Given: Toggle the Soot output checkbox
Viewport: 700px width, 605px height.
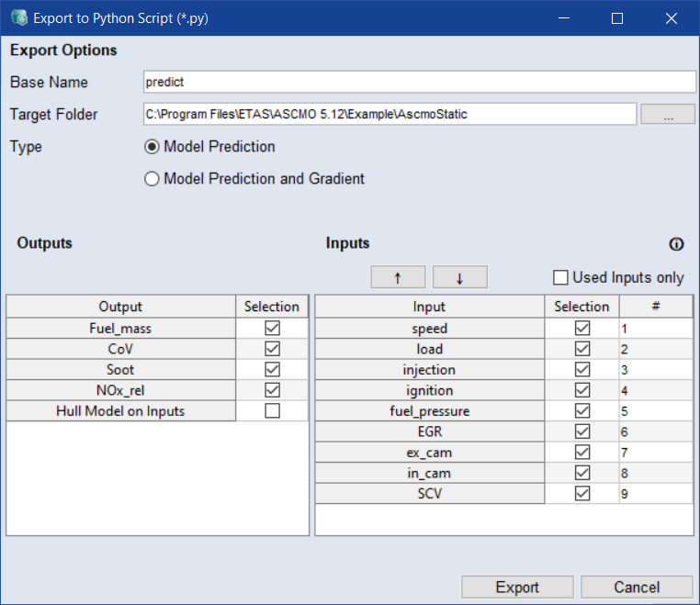Looking at the screenshot, I should [272, 369].
